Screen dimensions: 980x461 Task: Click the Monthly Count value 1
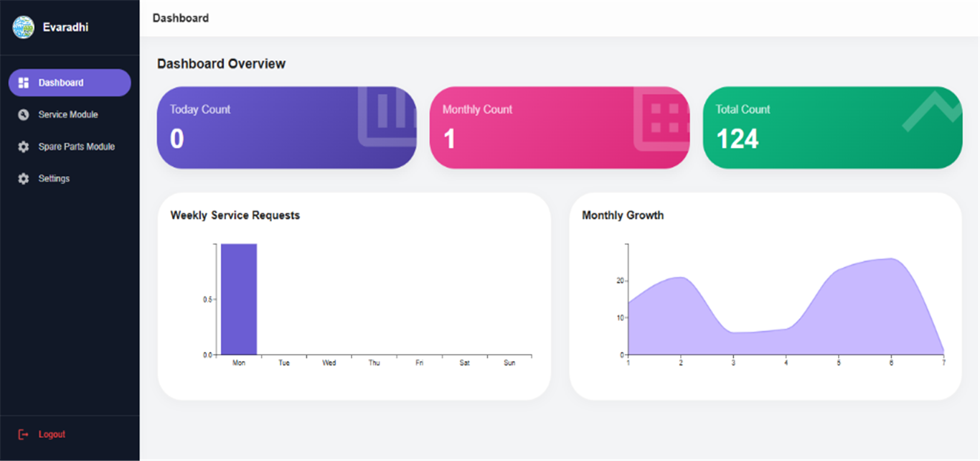[449, 139]
